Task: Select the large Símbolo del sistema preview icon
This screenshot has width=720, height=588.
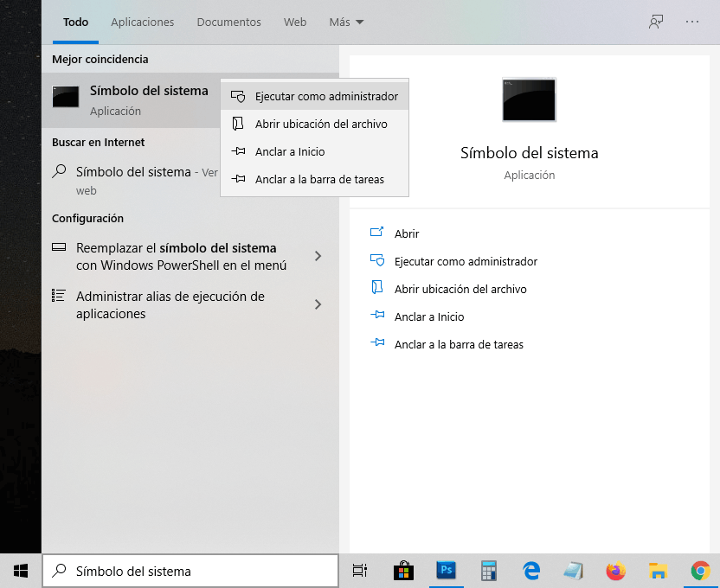Action: pos(529,99)
